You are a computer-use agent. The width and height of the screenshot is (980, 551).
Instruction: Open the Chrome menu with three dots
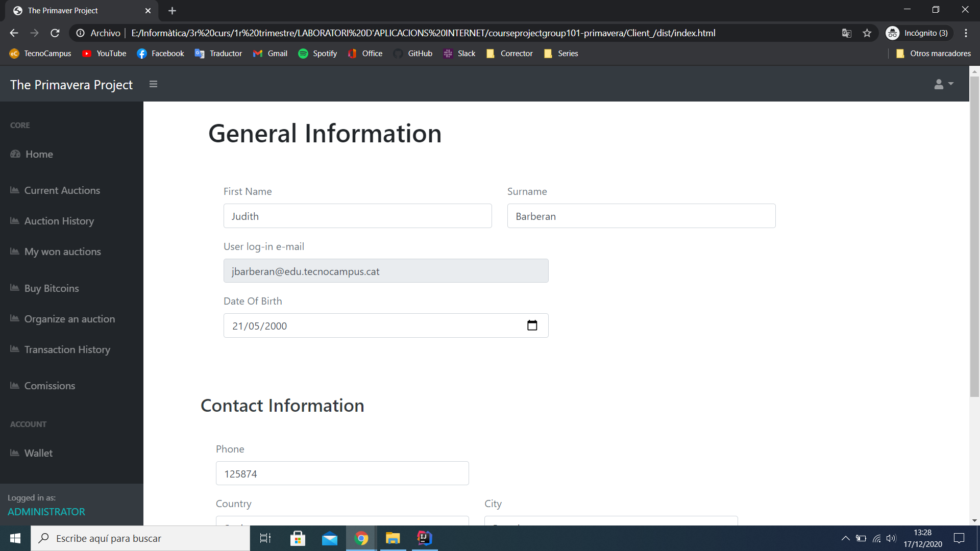966,33
